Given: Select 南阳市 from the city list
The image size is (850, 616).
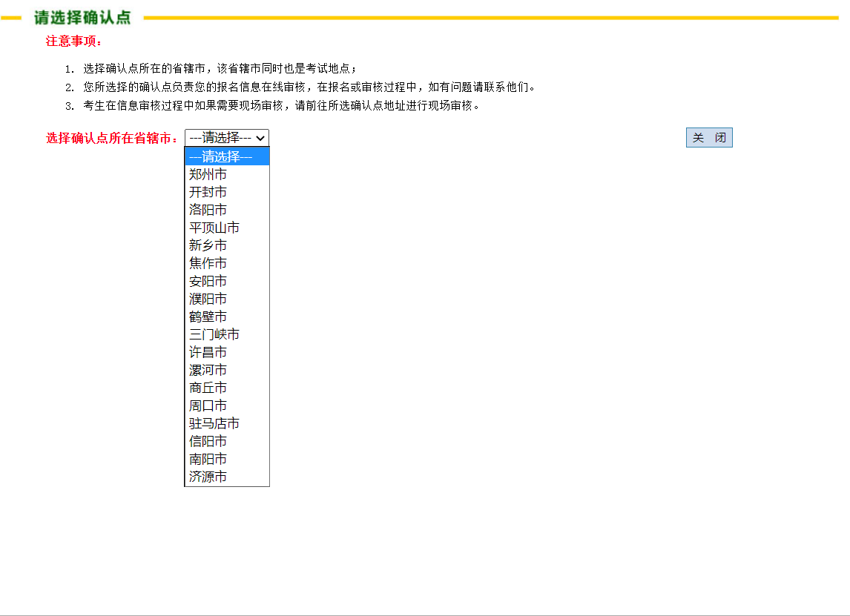Looking at the screenshot, I should pyautogui.click(x=208, y=459).
